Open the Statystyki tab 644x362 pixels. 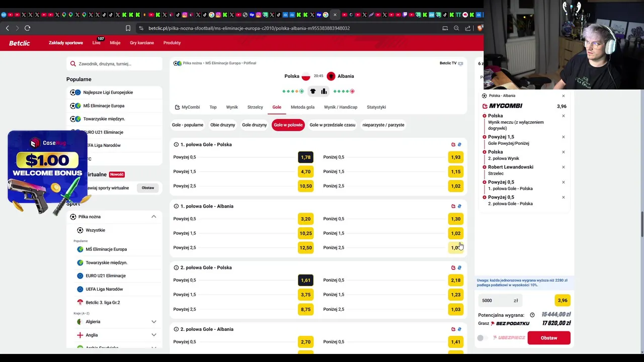(x=376, y=107)
